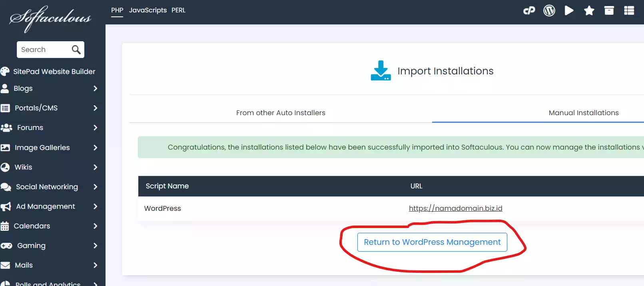Expand the Forums category chevron

(95, 128)
